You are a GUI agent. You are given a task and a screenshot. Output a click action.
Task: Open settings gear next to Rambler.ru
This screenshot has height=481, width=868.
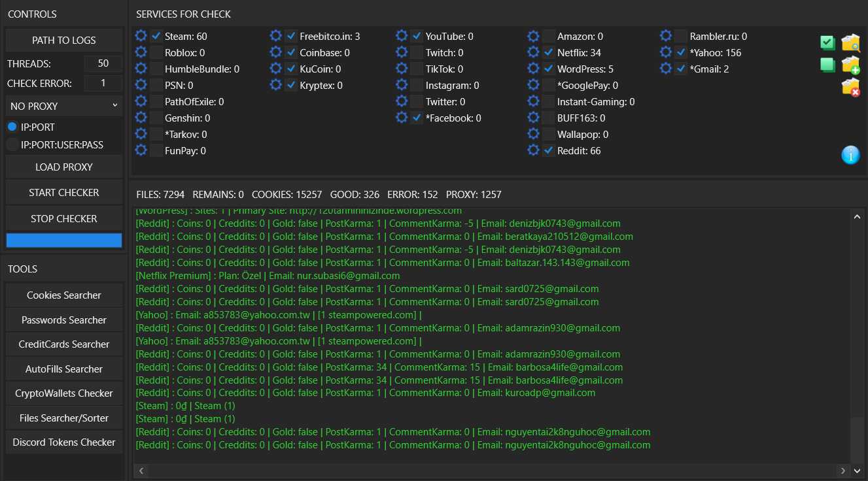666,36
